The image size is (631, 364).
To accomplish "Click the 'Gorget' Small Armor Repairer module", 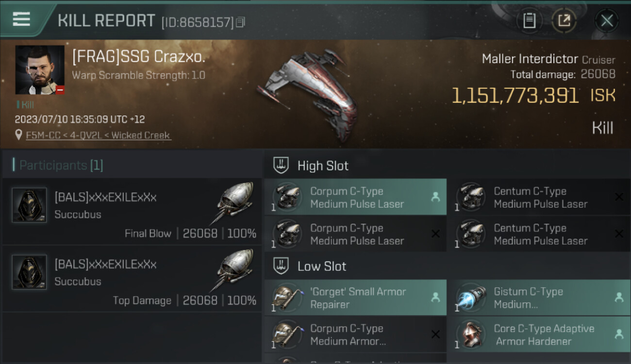I will pos(355,298).
